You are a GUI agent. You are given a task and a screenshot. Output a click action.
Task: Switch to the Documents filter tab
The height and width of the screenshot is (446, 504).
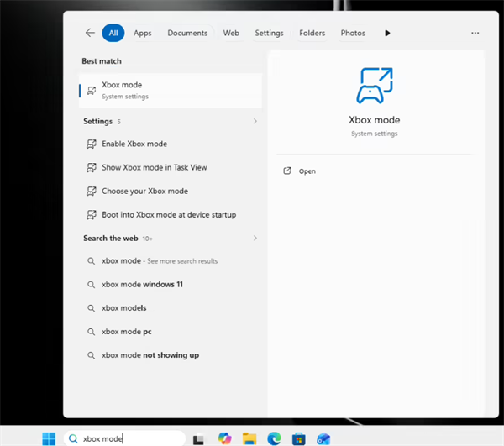[187, 33]
